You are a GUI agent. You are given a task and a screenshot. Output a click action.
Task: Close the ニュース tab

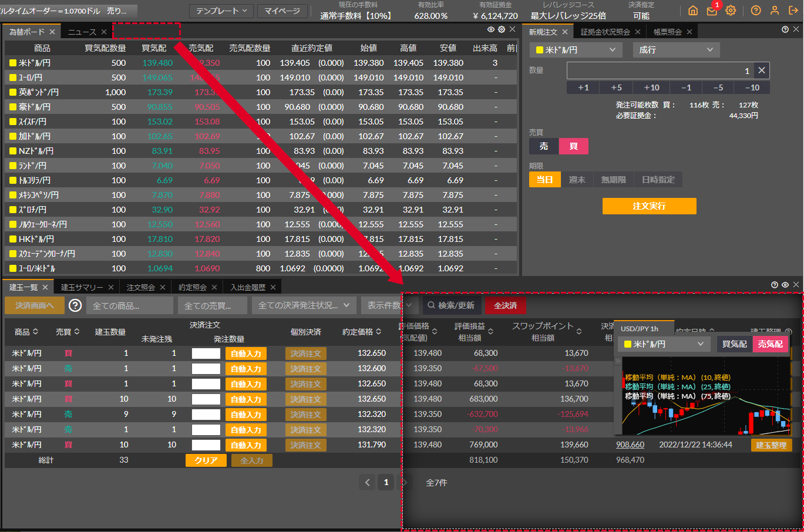104,32
